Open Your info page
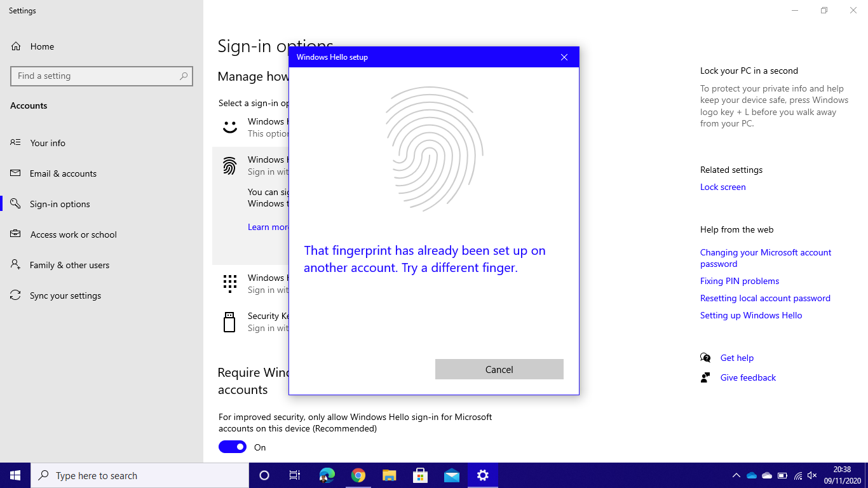Viewport: 868px width, 488px height. click(x=48, y=143)
